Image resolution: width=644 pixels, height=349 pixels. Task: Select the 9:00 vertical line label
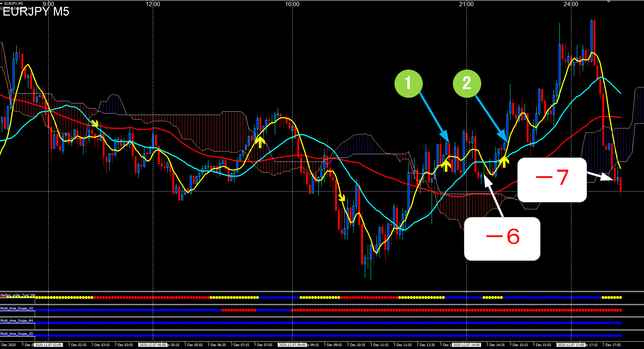pyautogui.click(x=48, y=4)
